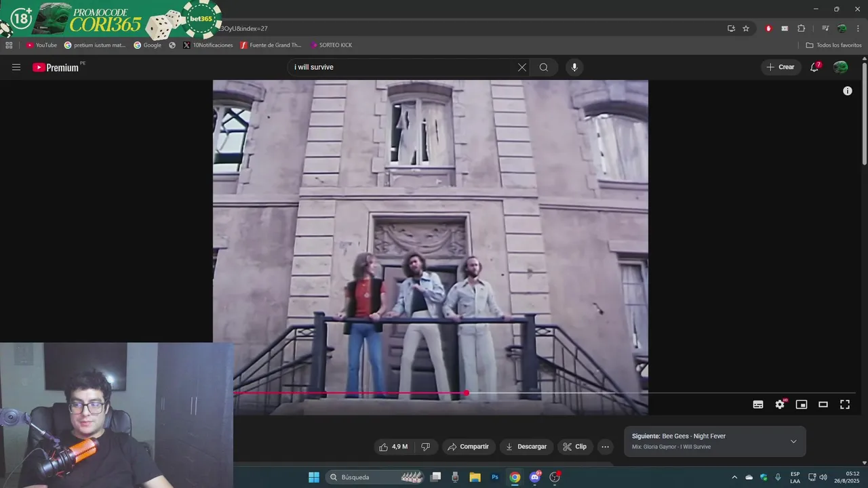
Task: Open the YouTube guide hamburger menu
Action: click(x=16, y=67)
